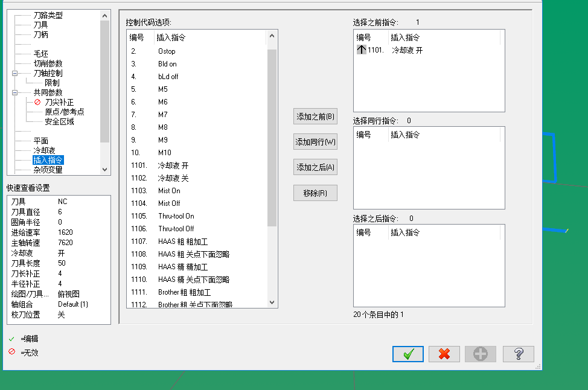Viewport: 588px width, 390px height.
Task: Collapse the 刀轴控制 tree node
Action: click(14, 73)
